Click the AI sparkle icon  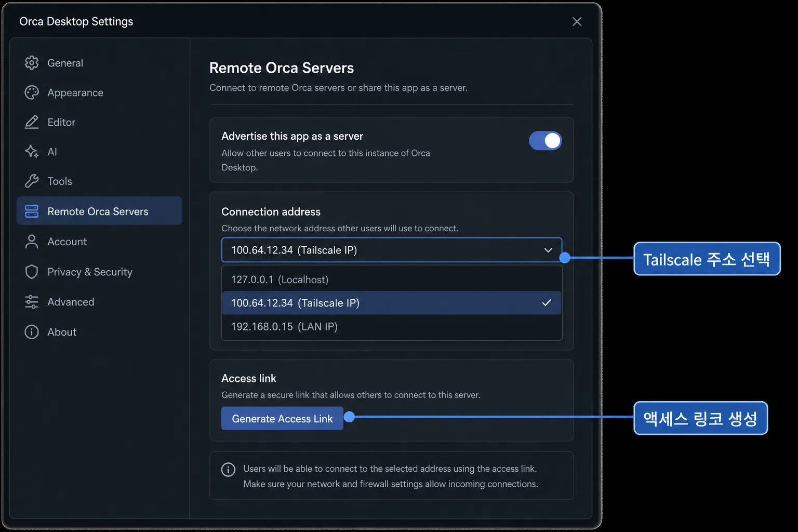click(x=32, y=152)
